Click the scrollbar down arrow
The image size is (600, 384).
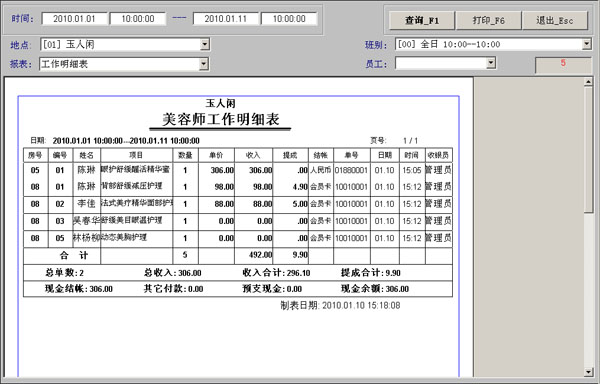tap(589, 372)
